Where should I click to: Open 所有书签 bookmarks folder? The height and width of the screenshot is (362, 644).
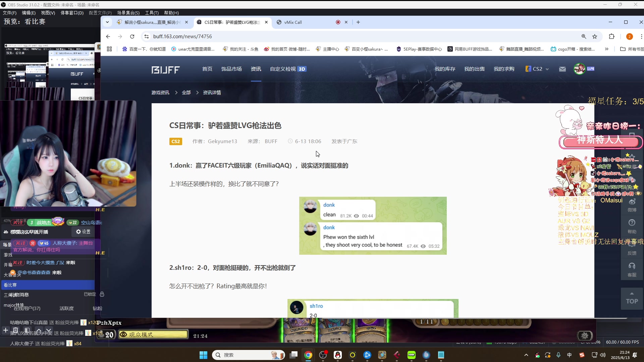pyautogui.click(x=632, y=49)
